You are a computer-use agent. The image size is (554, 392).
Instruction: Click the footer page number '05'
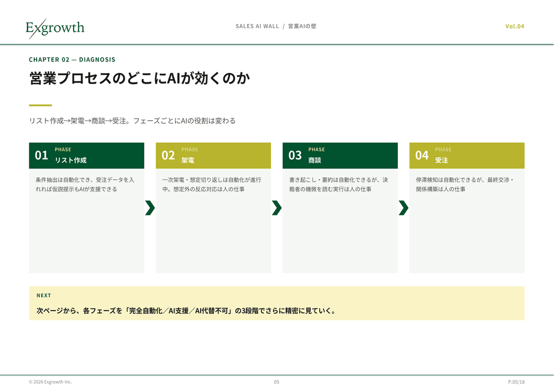pos(276,382)
